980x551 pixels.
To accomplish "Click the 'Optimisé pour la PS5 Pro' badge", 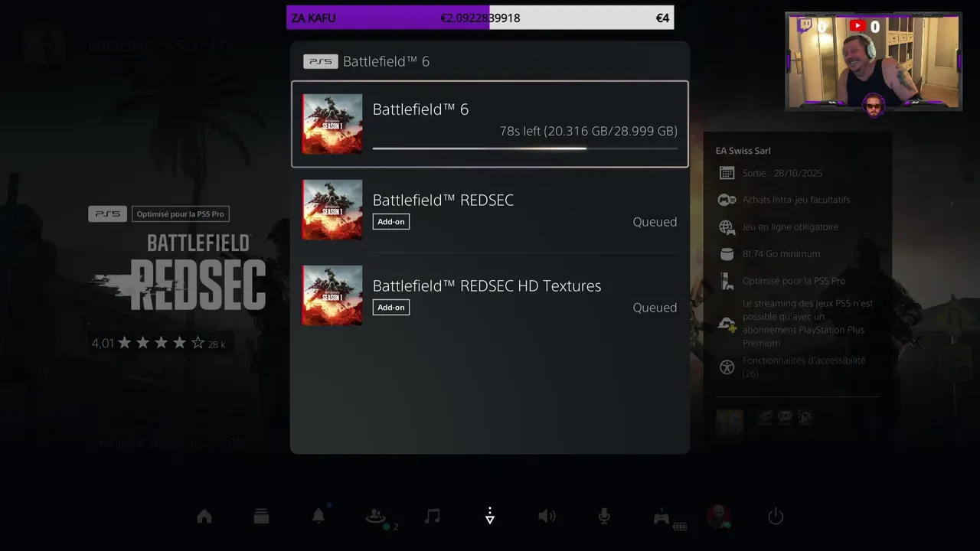I will pyautogui.click(x=181, y=214).
